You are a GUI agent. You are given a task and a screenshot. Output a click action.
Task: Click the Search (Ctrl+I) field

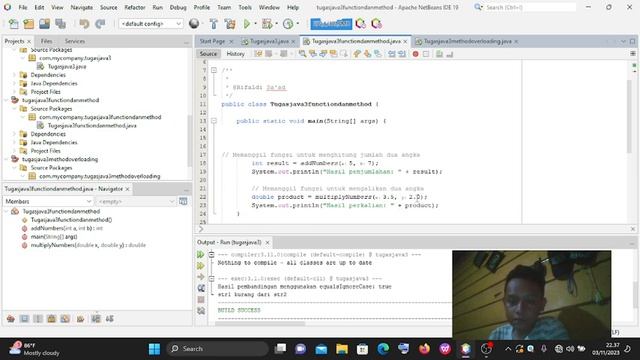point(530,7)
